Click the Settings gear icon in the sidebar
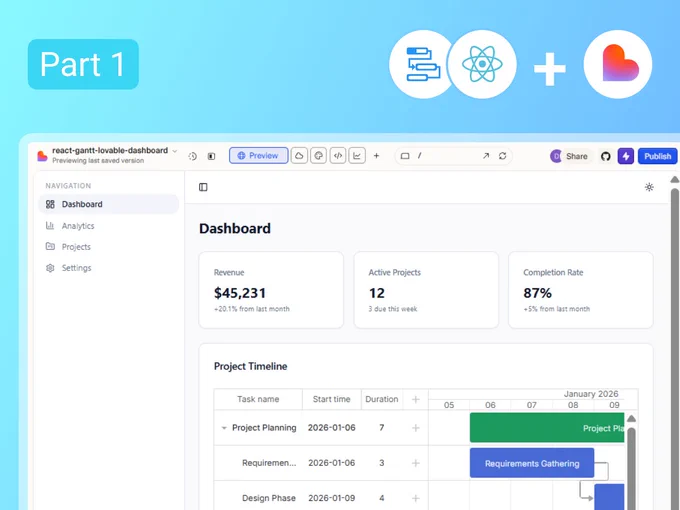Image resolution: width=680 pixels, height=510 pixels. tap(50, 268)
